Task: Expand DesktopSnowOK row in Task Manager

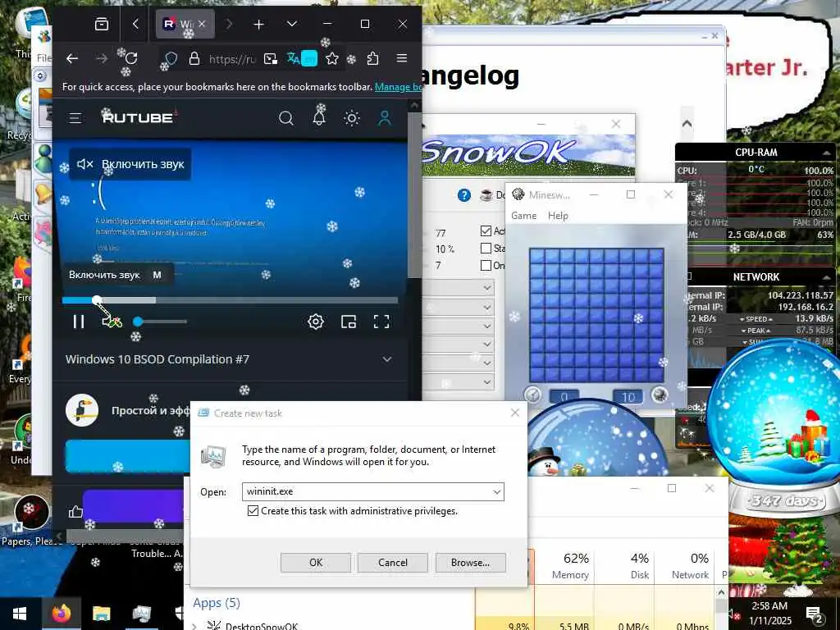Action: click(x=194, y=625)
